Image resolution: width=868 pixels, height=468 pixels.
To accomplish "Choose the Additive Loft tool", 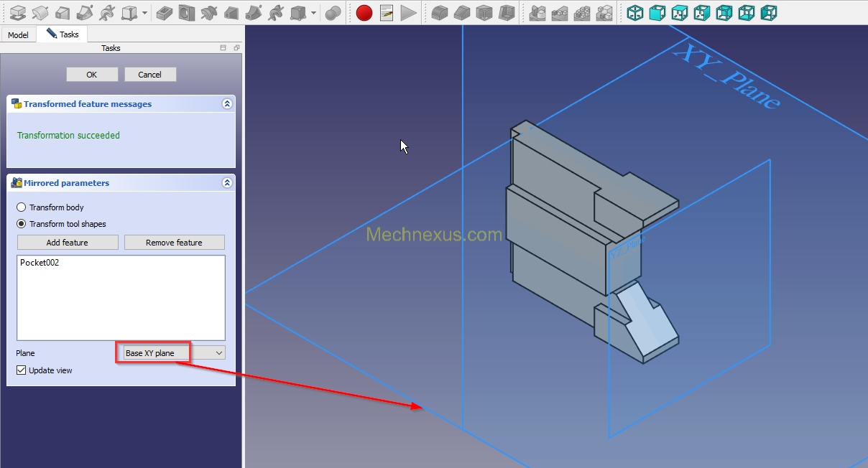I will pyautogui.click(x=63, y=12).
